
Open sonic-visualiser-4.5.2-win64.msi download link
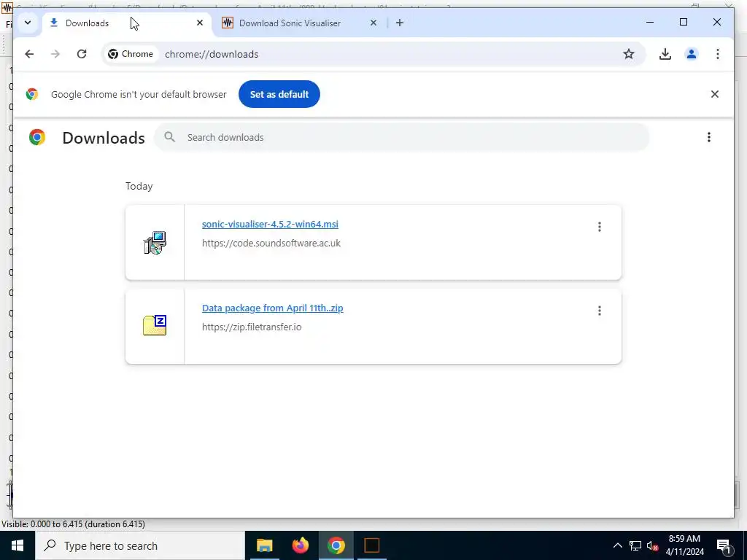[270, 225]
